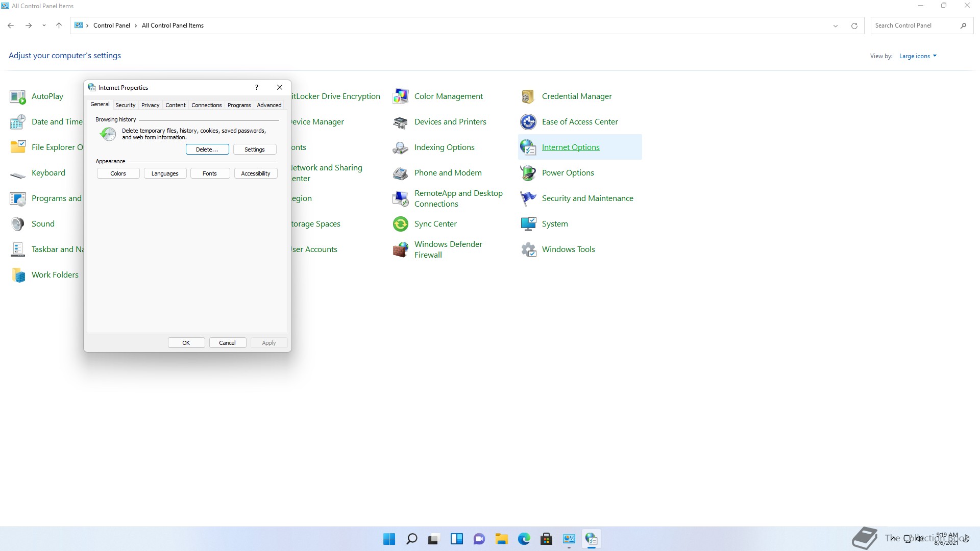Open File Explorer from the taskbar
The image size is (980, 551).
[x=501, y=539]
